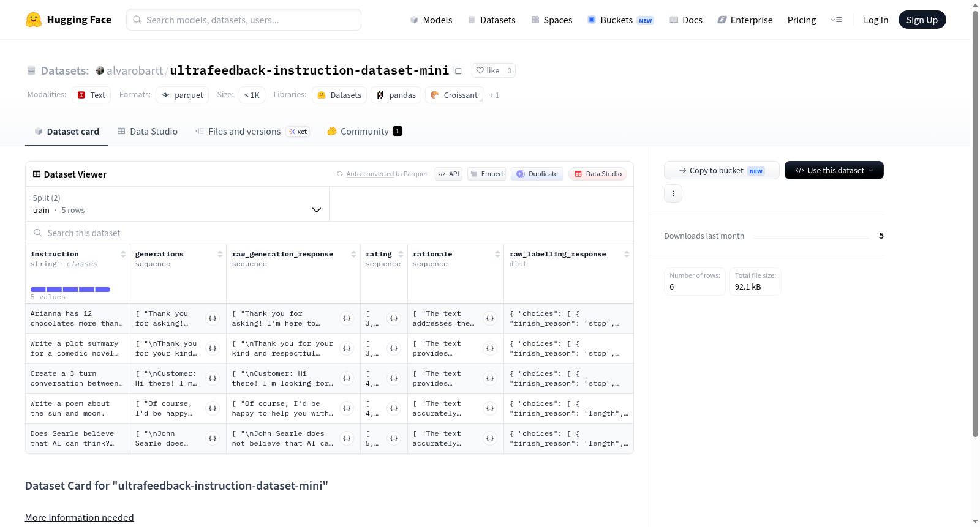Expand the JSON view for the Arianna row generations

[x=213, y=318]
